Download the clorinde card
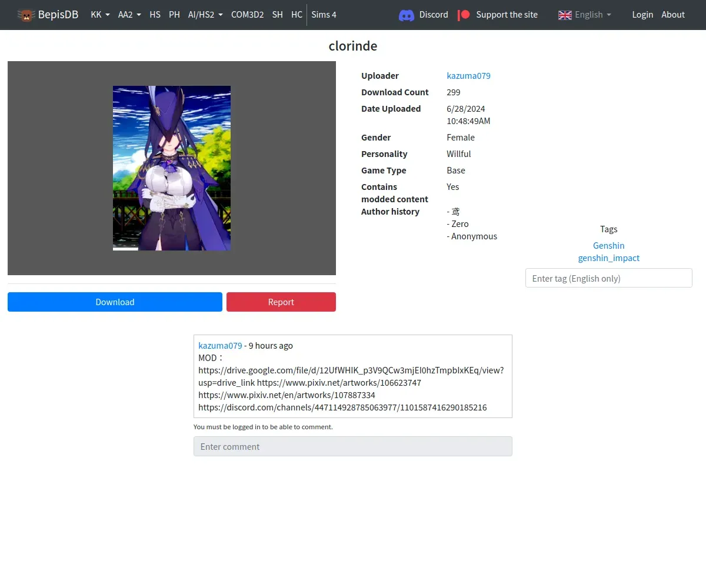The width and height of the screenshot is (706, 588). 115,302
